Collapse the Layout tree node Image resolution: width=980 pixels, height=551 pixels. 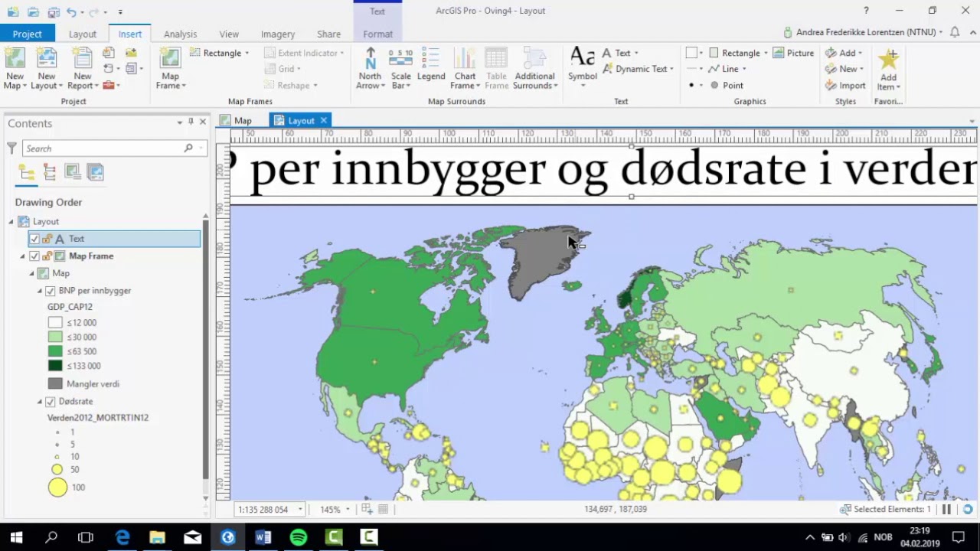tap(11, 221)
